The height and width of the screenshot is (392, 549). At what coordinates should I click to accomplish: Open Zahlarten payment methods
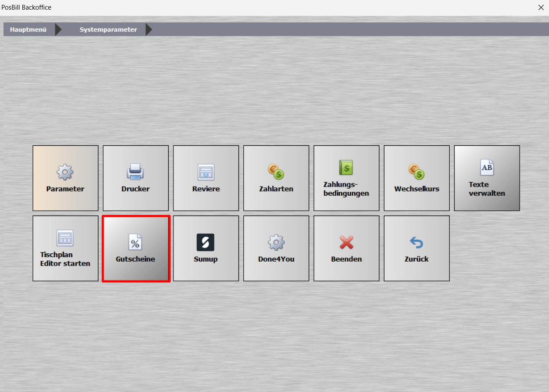pyautogui.click(x=276, y=178)
